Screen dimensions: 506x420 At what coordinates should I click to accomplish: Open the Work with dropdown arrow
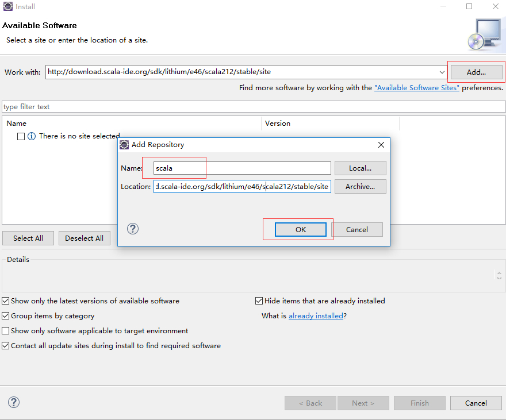(442, 72)
